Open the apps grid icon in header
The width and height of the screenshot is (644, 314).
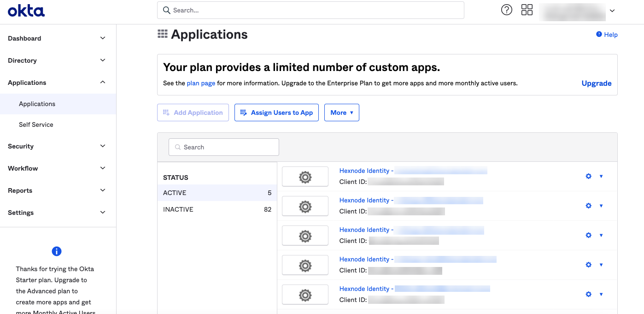(527, 10)
